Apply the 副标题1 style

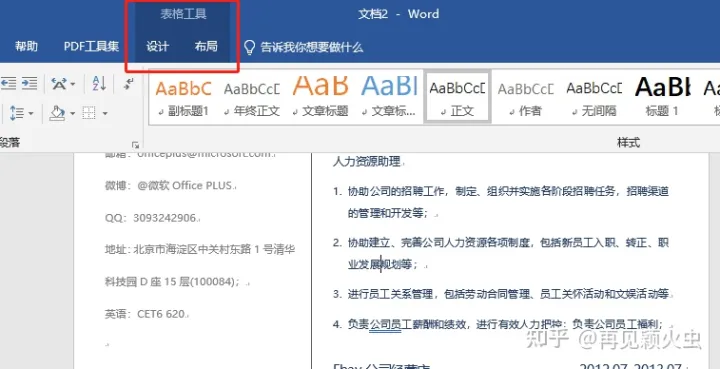click(183, 97)
